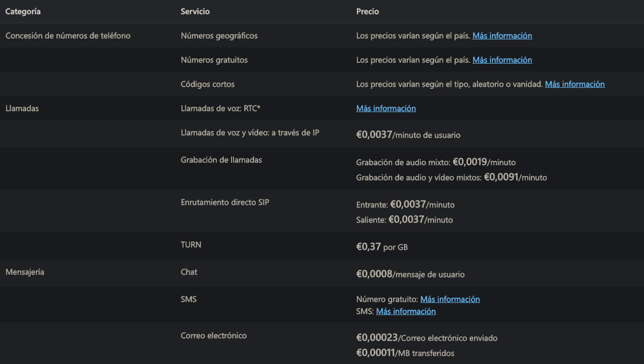The width and height of the screenshot is (644, 364).
Task: Click the €0,37 por GB price
Action: [x=382, y=247]
